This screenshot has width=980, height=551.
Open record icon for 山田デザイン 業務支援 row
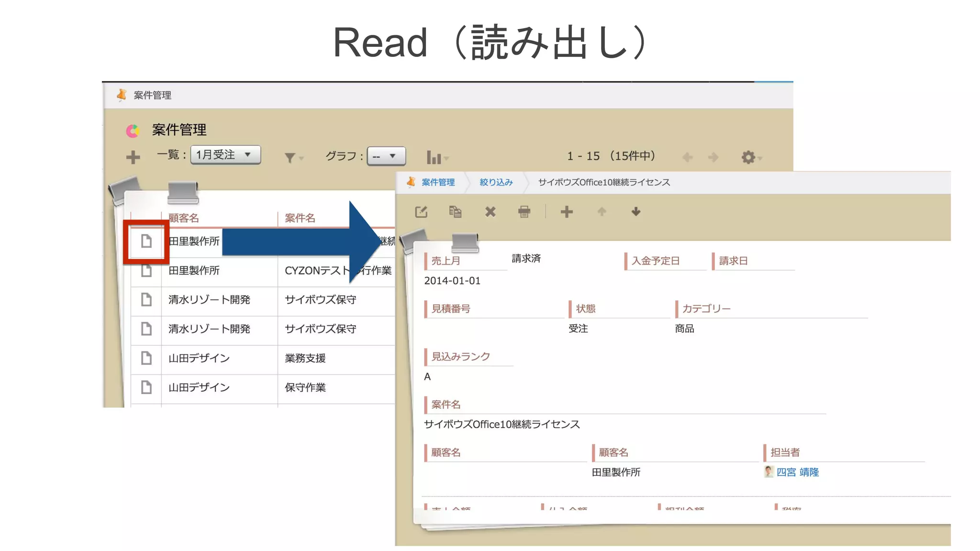tap(146, 358)
